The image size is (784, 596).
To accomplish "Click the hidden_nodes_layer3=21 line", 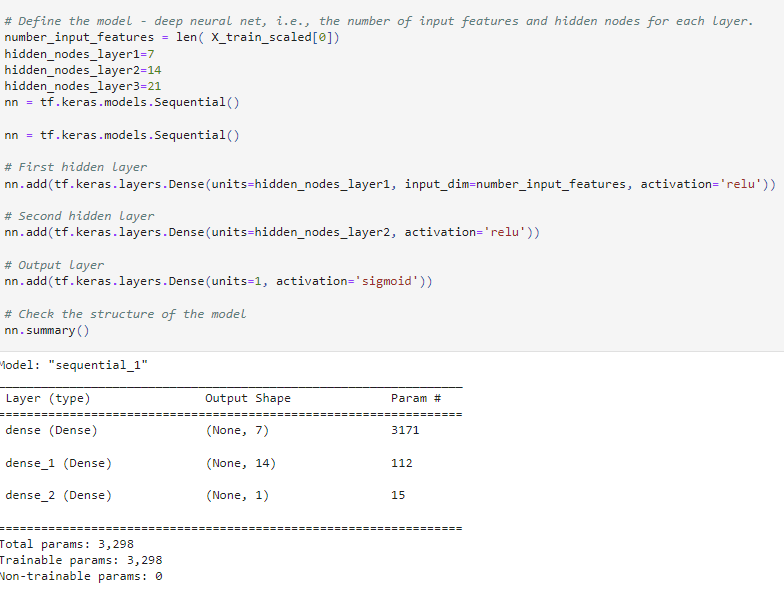I will [x=82, y=86].
